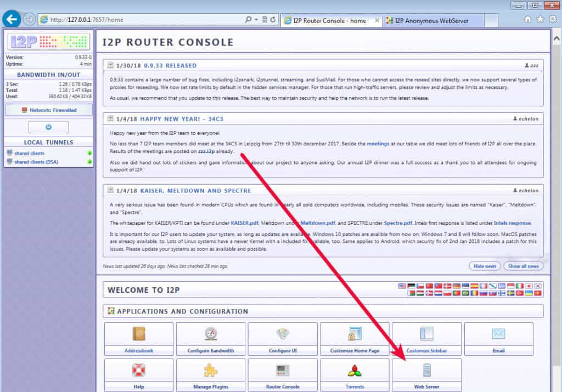The image size is (562, 392).
Task: Open LOCAL TUNNELS sidebar heading
Action: click(x=48, y=142)
